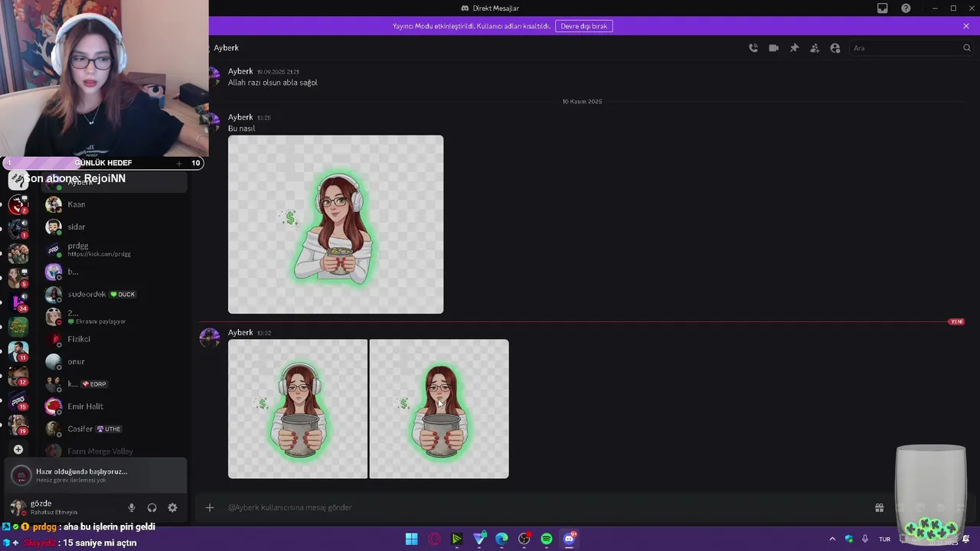Open the DM with the EDRP tag
980x551 pixels.
115,384
